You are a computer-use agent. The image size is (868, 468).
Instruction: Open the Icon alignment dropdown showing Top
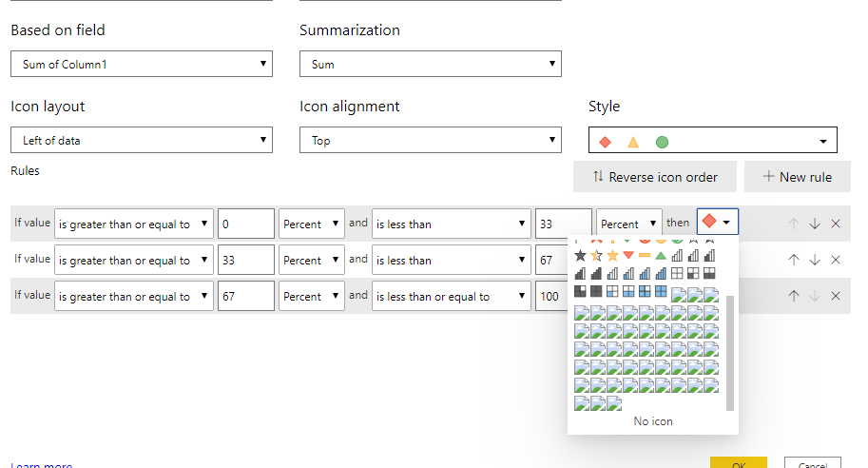430,140
